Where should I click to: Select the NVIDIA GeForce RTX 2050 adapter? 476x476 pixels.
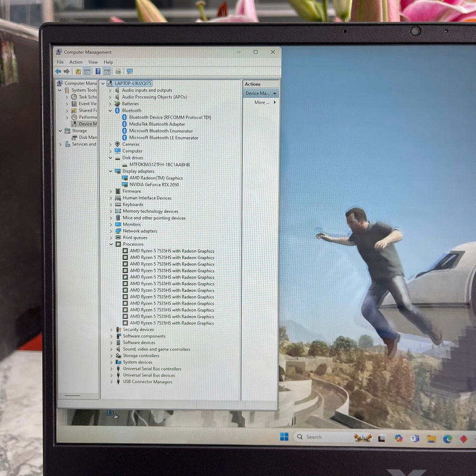[x=154, y=185]
